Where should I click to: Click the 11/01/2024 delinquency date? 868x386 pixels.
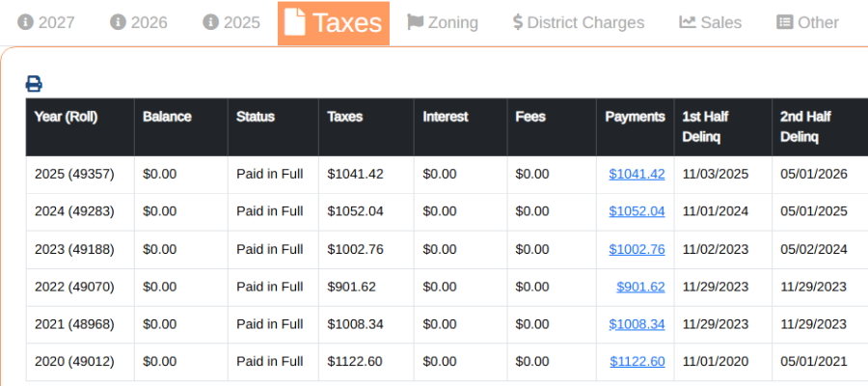[716, 211]
